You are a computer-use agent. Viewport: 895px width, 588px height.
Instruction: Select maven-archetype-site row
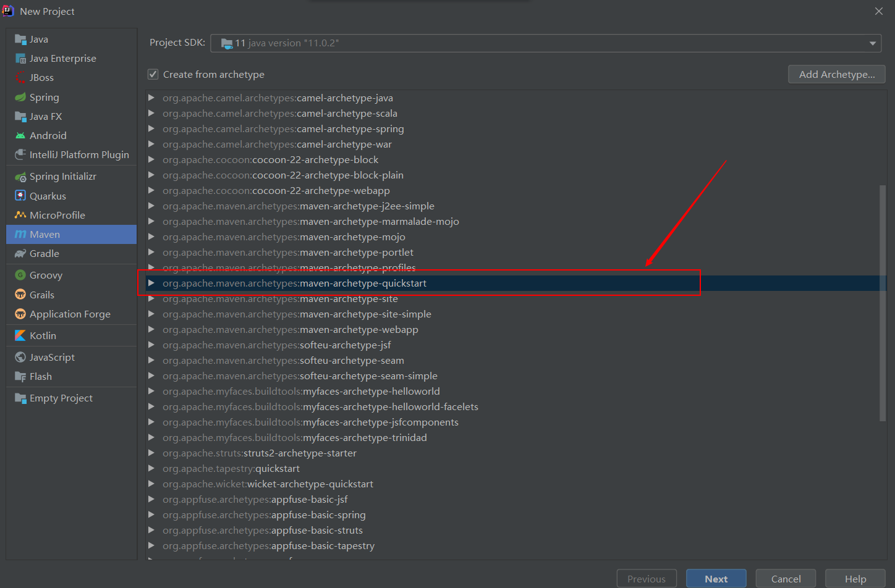pyautogui.click(x=516, y=299)
